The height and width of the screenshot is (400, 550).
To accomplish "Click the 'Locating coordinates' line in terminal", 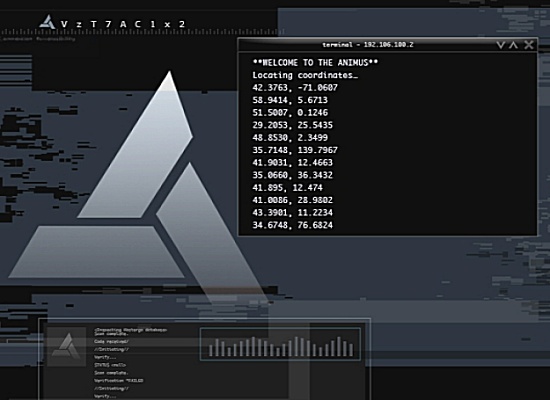I will click(x=305, y=75).
